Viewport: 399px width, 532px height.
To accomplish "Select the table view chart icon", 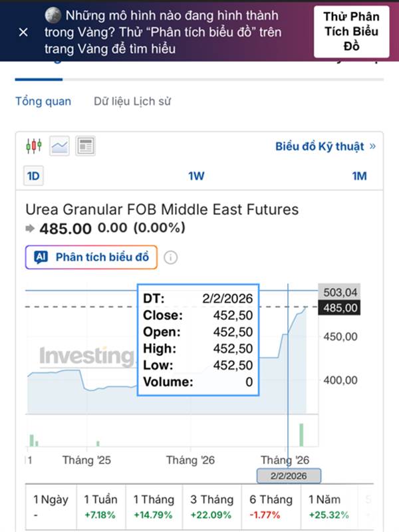I will (x=85, y=146).
